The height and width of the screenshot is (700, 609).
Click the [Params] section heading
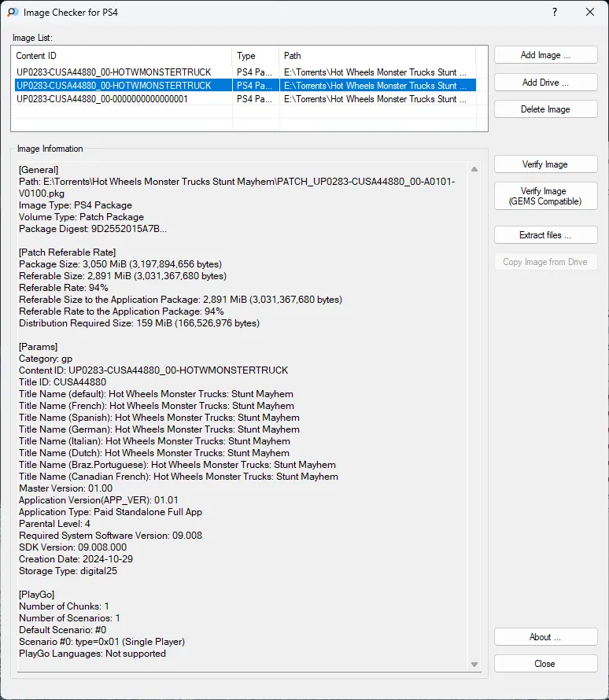(38, 347)
